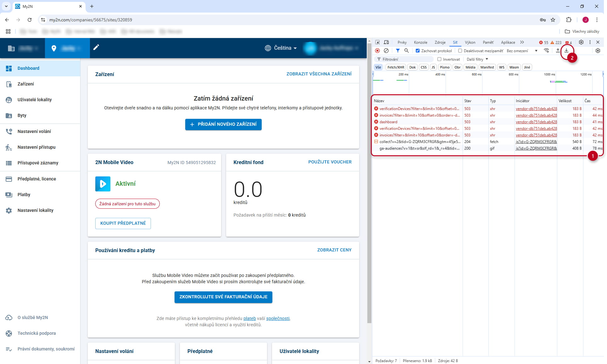Click the 223 warnings counter icon

tap(556, 42)
